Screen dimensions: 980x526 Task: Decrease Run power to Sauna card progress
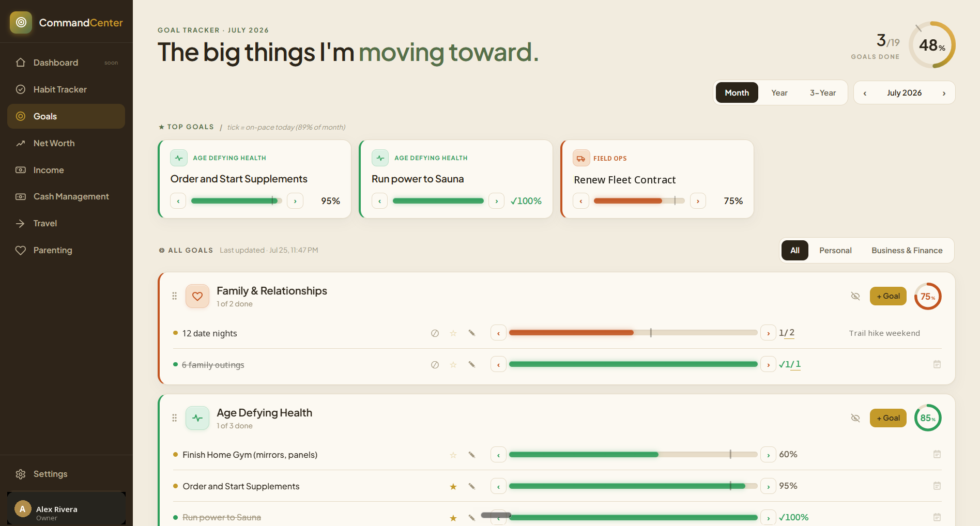tap(380, 201)
